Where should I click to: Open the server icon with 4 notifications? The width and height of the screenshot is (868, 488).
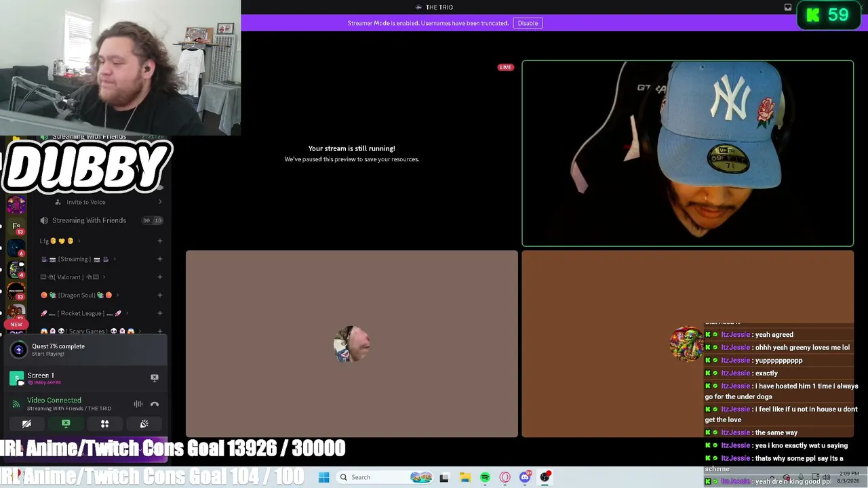pos(16,270)
